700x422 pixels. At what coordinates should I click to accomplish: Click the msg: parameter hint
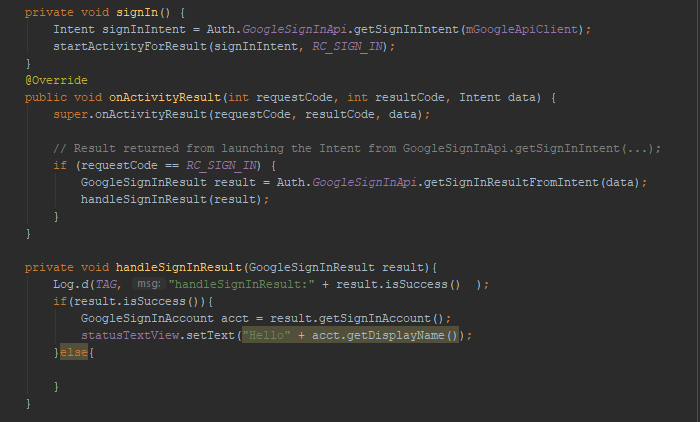coord(149,284)
